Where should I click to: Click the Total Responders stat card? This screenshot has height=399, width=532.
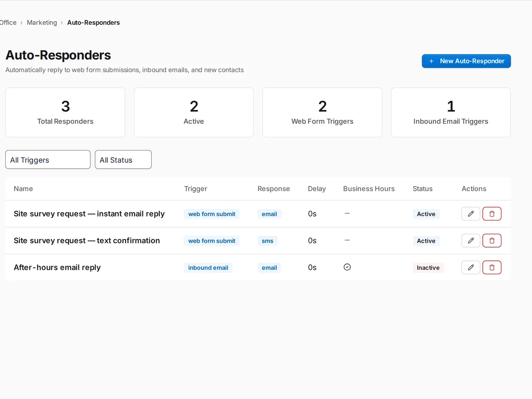click(65, 112)
